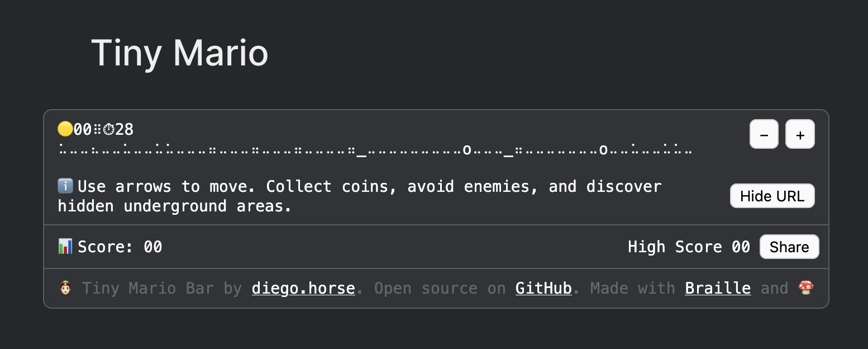Click the princess emoji in the footer

pyautogui.click(x=65, y=287)
